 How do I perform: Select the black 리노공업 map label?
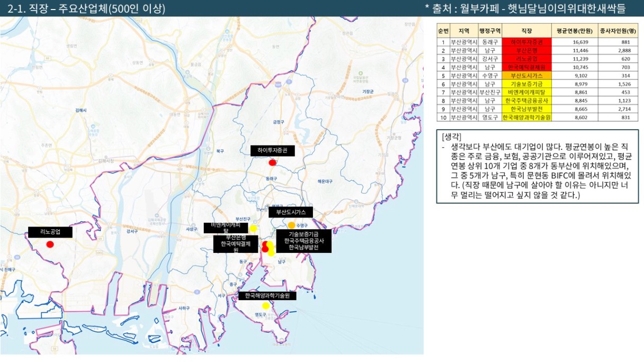pos(50,232)
